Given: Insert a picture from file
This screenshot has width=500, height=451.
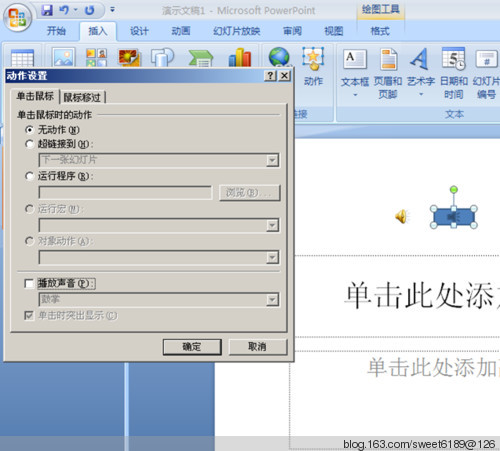Looking at the screenshot, I should 64,57.
